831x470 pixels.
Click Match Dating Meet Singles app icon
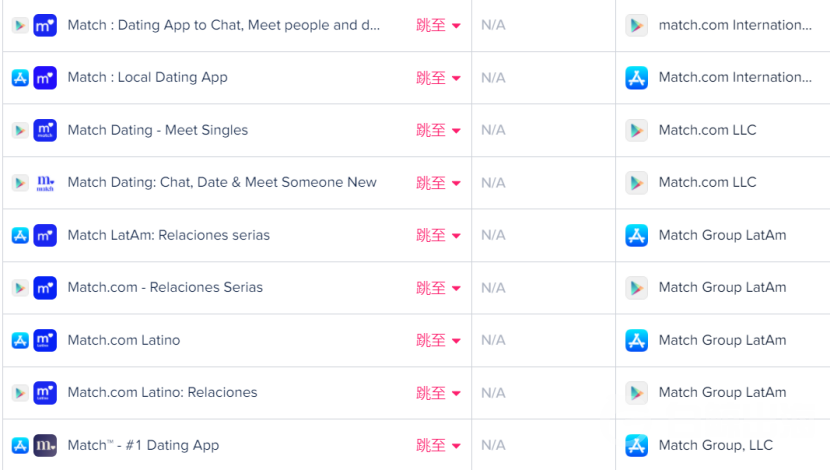[x=45, y=130]
